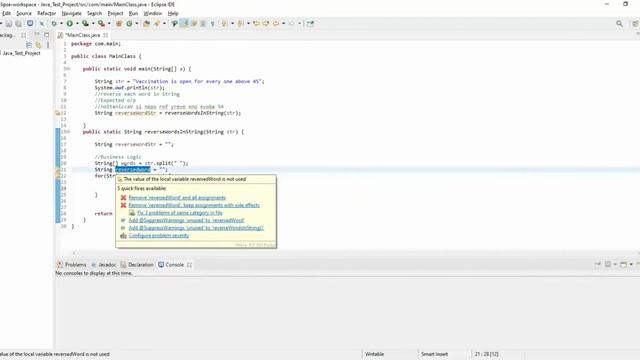Open the dropdown arrow next to Run
Image resolution: width=640 pixels, height=360 pixels.
coord(77,24)
